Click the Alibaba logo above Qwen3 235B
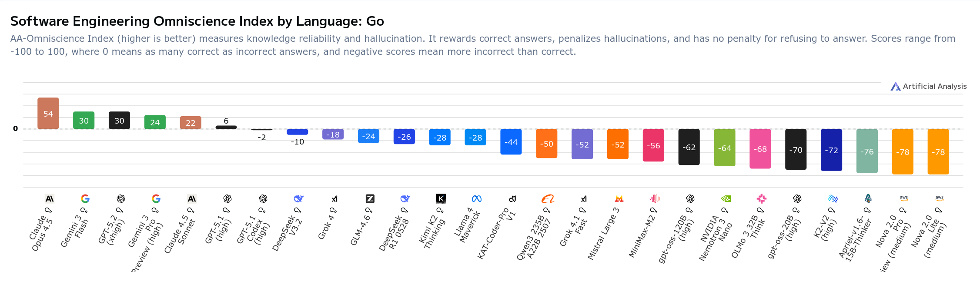The image size is (980, 282). click(x=548, y=199)
